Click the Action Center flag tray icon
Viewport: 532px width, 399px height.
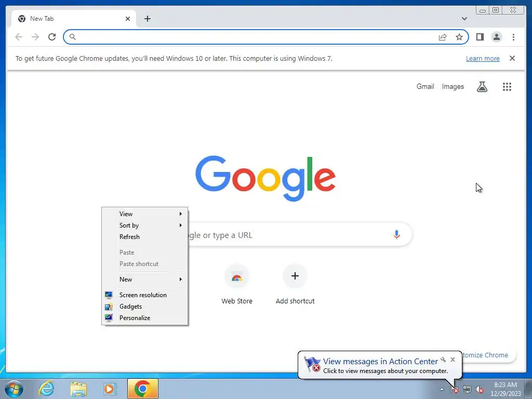[x=455, y=390]
